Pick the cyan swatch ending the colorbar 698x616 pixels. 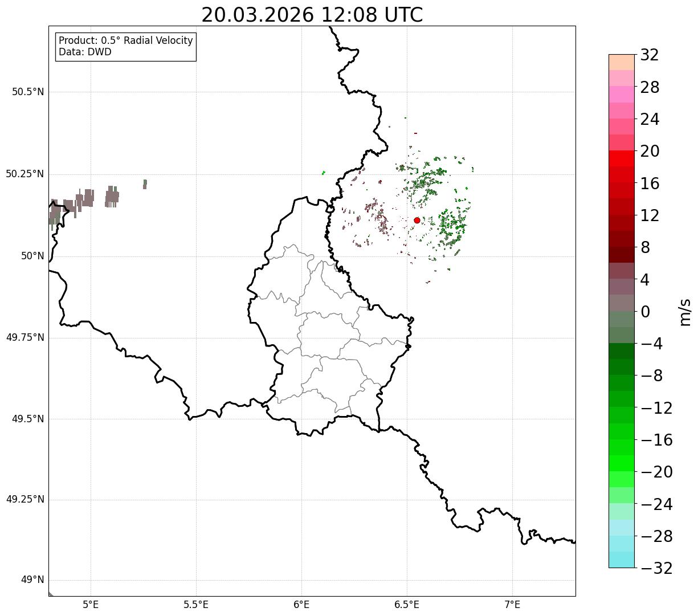pos(622,560)
